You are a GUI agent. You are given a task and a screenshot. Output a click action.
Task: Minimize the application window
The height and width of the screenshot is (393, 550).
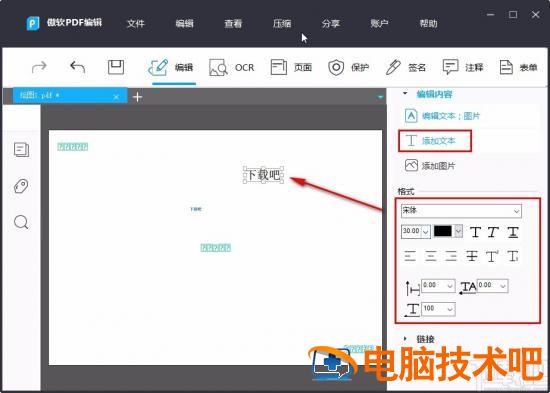(x=491, y=15)
